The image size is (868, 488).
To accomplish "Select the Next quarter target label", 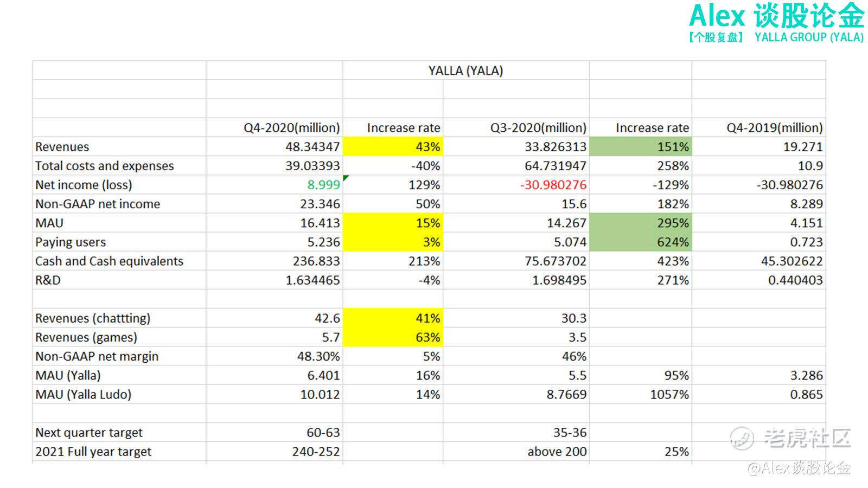I will pyautogui.click(x=89, y=433).
